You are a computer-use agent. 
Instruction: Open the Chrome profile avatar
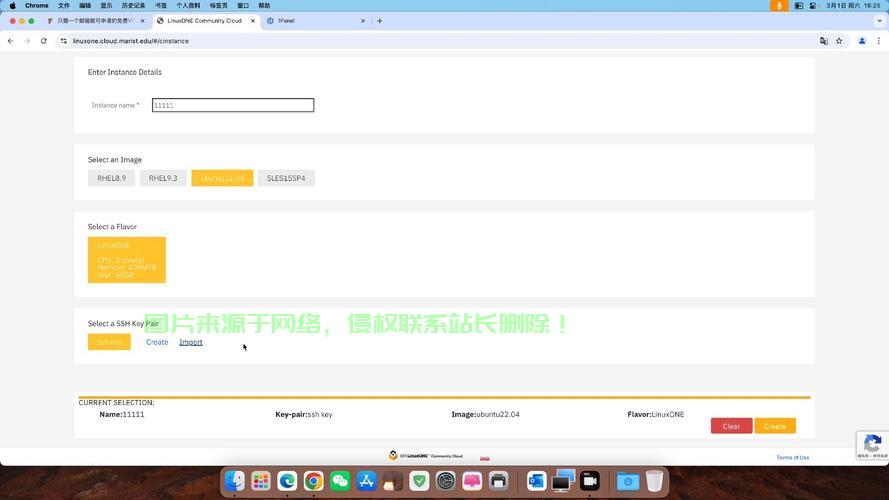pyautogui.click(x=862, y=41)
